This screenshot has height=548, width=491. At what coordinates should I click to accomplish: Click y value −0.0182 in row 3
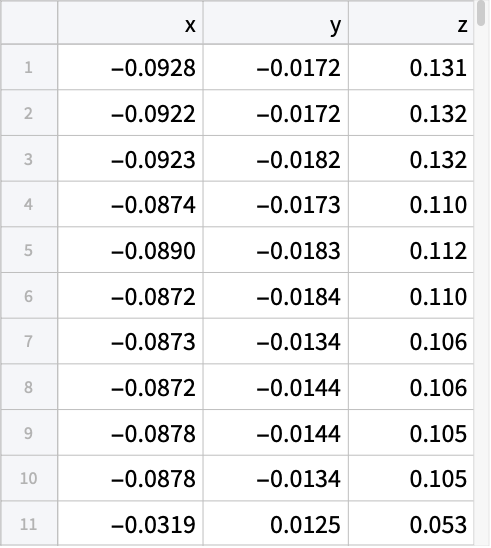(x=298, y=160)
